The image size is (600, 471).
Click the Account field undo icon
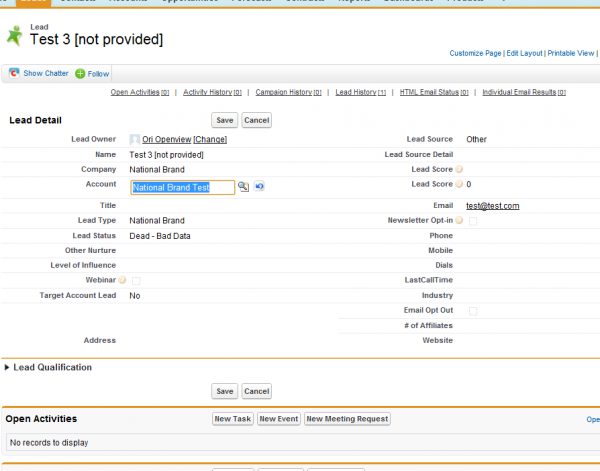[x=259, y=186]
